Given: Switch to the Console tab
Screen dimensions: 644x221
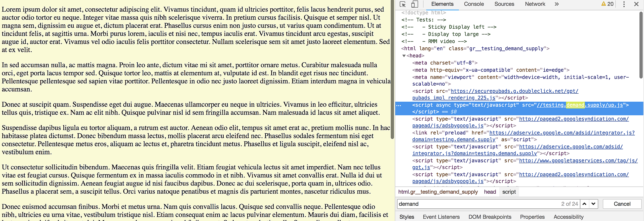Looking at the screenshot, I should (474, 4).
